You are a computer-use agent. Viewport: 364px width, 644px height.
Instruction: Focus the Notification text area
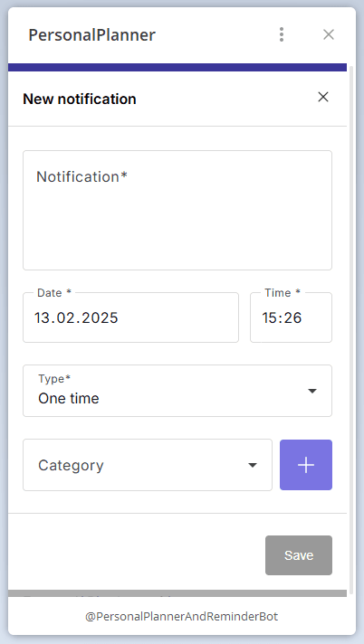click(177, 210)
